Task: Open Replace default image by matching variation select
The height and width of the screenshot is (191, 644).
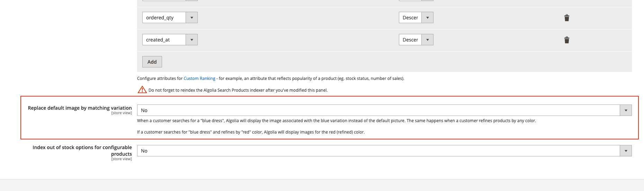Action: pyautogui.click(x=384, y=110)
